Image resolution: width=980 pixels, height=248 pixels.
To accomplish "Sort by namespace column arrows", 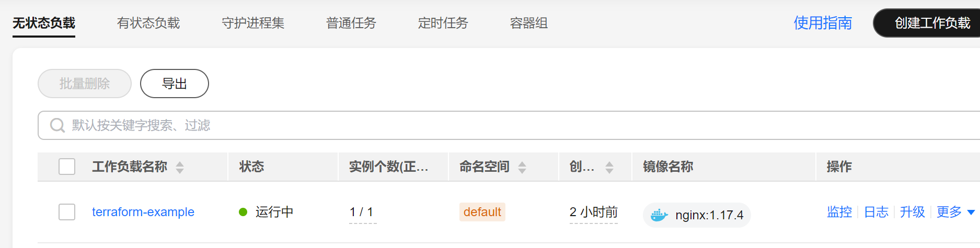I will pyautogui.click(x=522, y=167).
